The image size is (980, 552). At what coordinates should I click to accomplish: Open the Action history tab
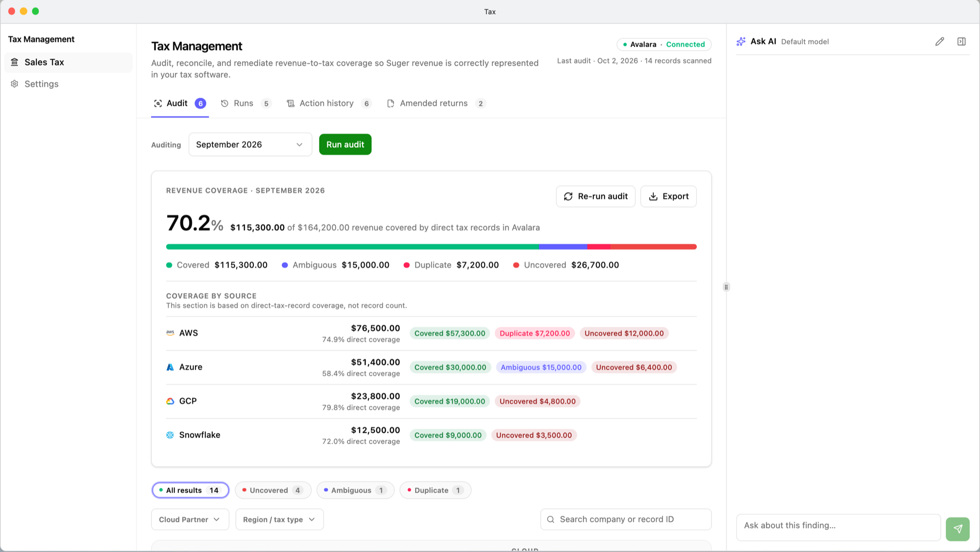click(x=329, y=103)
